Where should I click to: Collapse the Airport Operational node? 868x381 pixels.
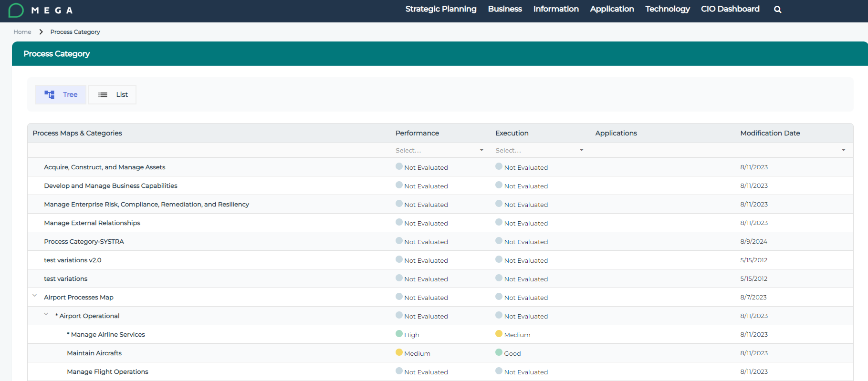point(46,314)
